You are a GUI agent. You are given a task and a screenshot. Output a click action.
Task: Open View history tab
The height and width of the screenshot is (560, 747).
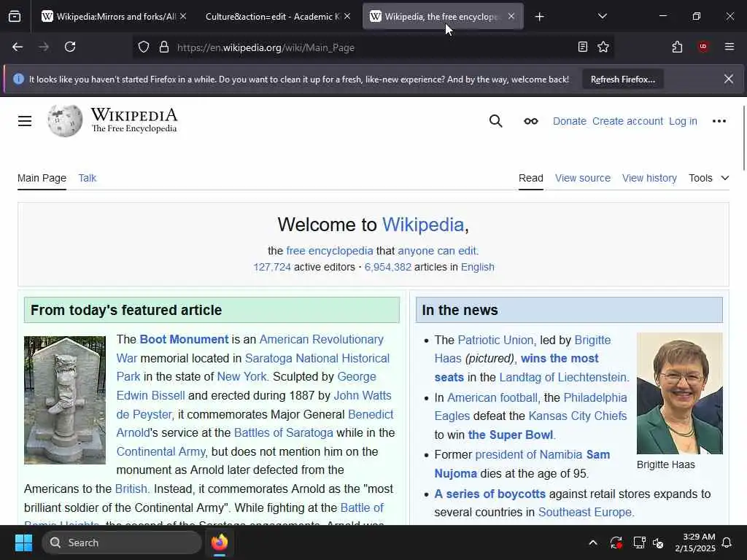[x=649, y=178]
